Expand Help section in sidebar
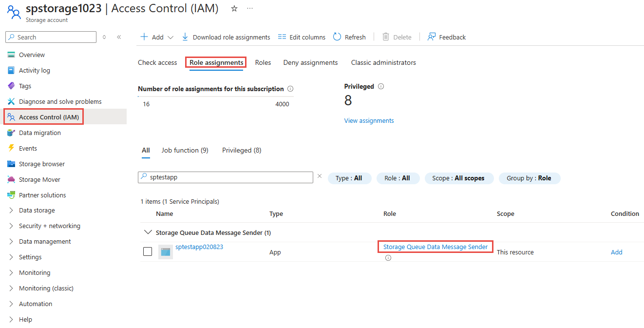This screenshot has width=644, height=328. (11, 320)
